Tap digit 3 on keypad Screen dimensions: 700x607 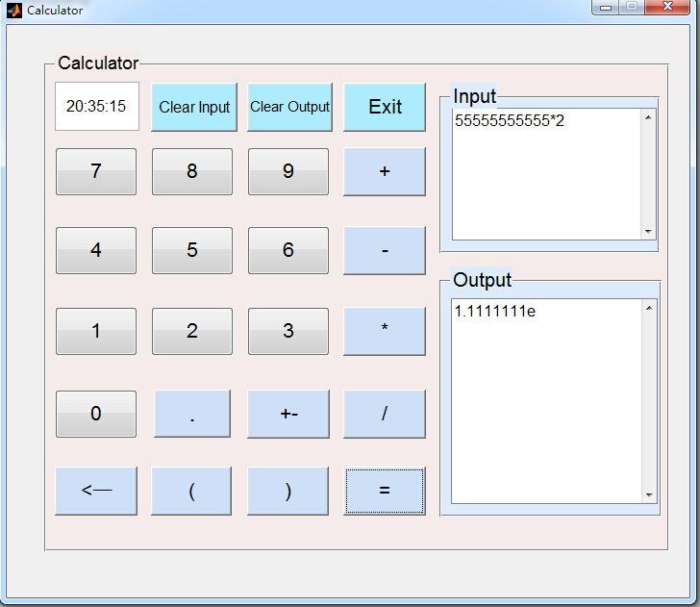point(288,332)
